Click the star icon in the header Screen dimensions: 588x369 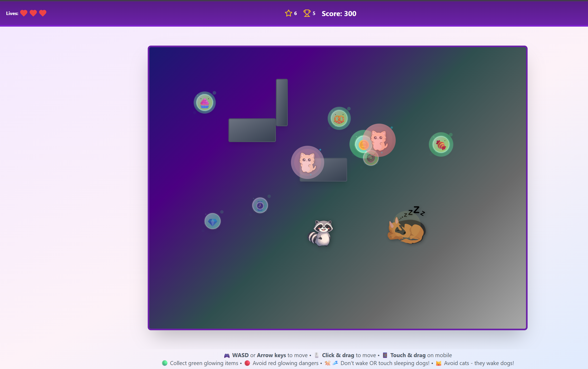[288, 13]
